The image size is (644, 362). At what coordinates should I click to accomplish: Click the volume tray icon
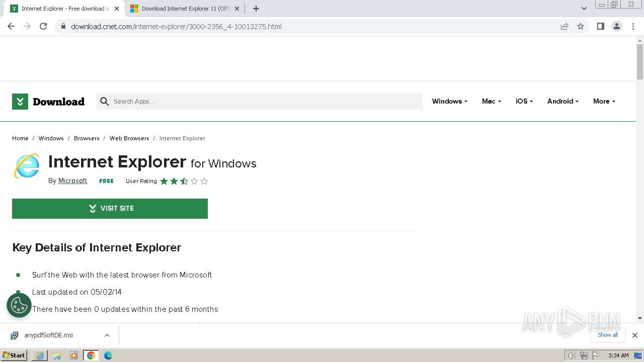[x=572, y=355]
